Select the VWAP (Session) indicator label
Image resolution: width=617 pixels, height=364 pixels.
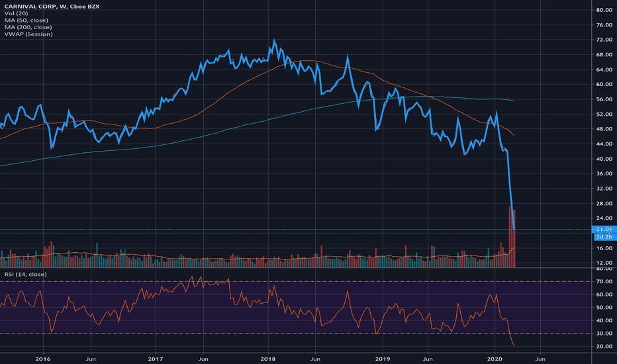coord(28,34)
